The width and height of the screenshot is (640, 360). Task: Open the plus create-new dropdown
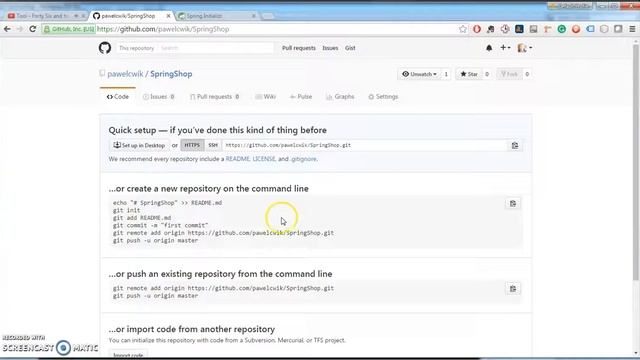click(505, 48)
